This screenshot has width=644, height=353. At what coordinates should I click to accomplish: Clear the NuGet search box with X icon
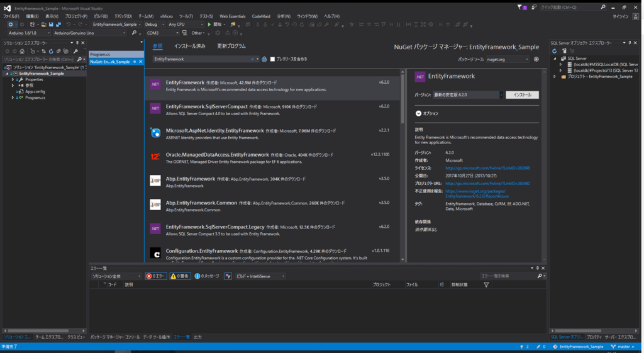[252, 59]
